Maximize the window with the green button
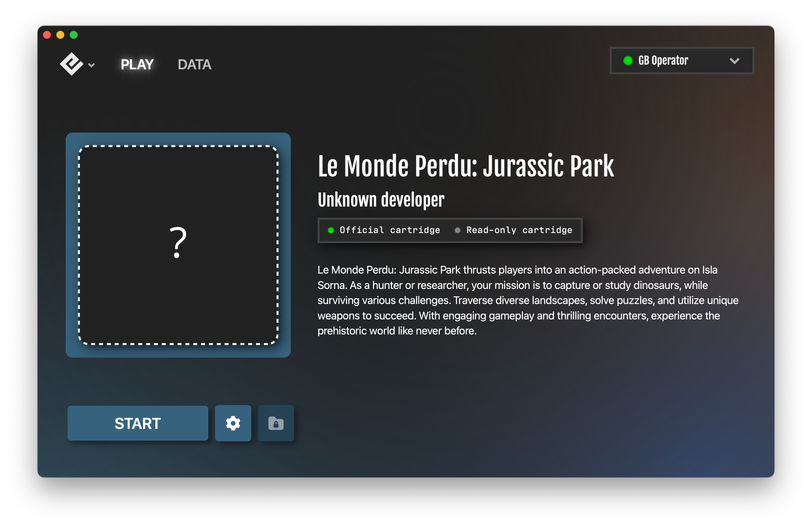This screenshot has height=527, width=812. pyautogui.click(x=74, y=35)
